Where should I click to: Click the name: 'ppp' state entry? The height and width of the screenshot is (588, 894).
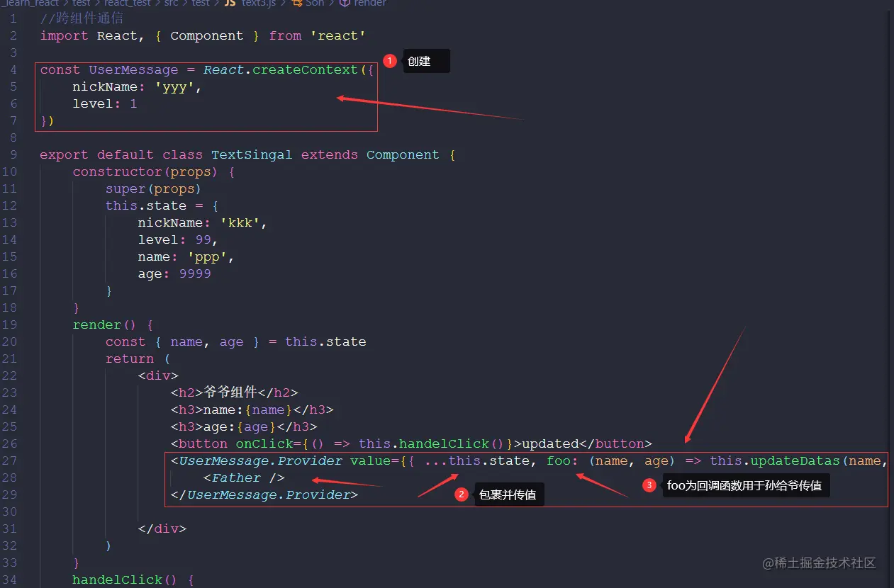(x=186, y=256)
